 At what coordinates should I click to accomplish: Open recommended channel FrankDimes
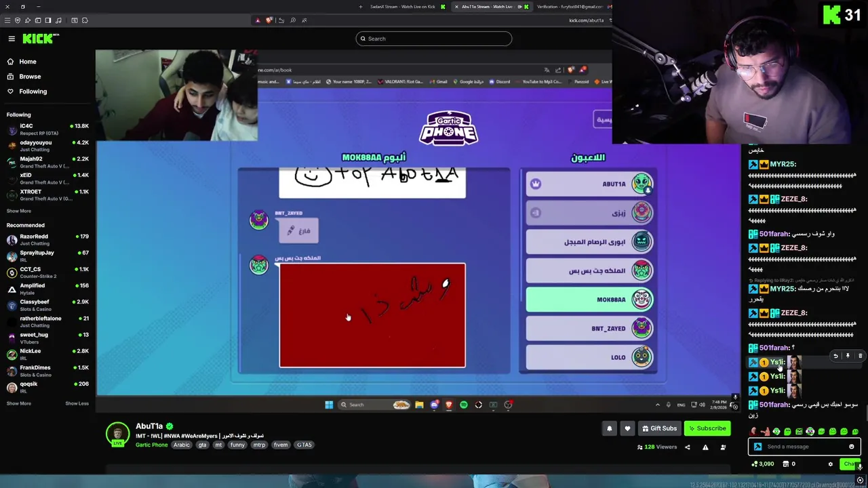47,371
